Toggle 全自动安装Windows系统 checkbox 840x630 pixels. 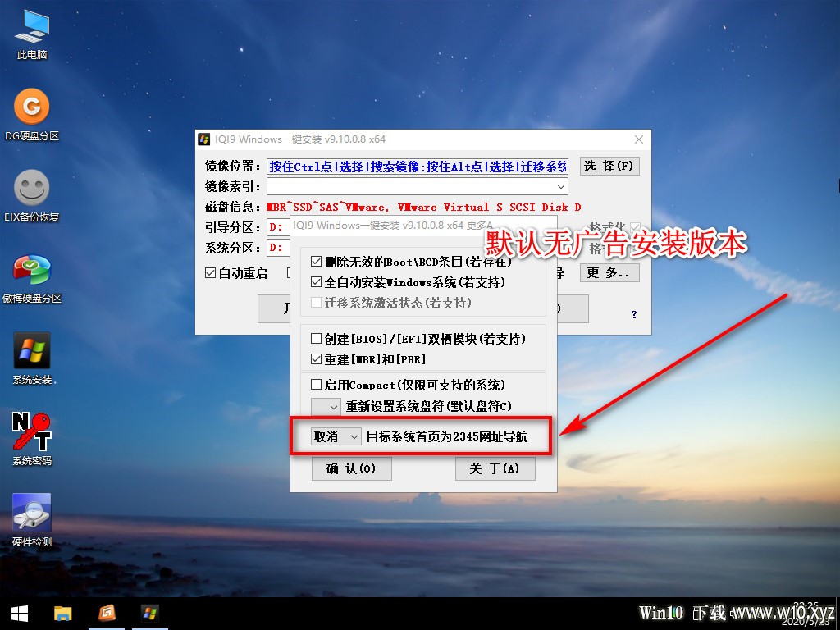(x=317, y=282)
